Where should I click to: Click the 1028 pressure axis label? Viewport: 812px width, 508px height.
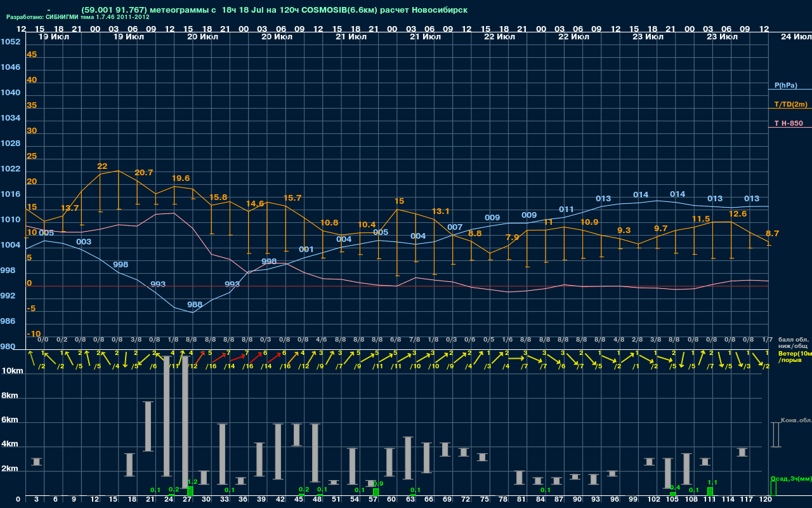click(x=10, y=144)
